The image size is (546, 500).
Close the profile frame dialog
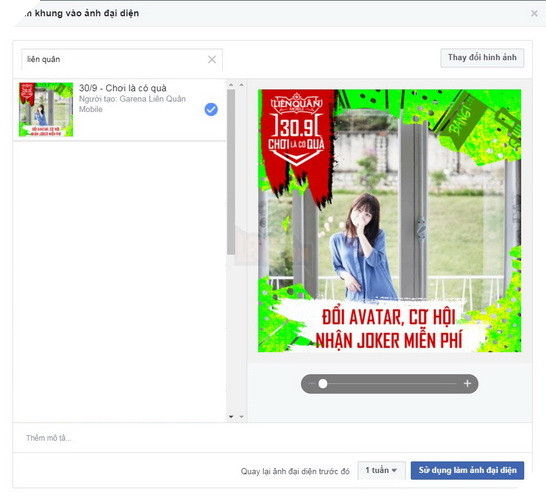pos(534,13)
